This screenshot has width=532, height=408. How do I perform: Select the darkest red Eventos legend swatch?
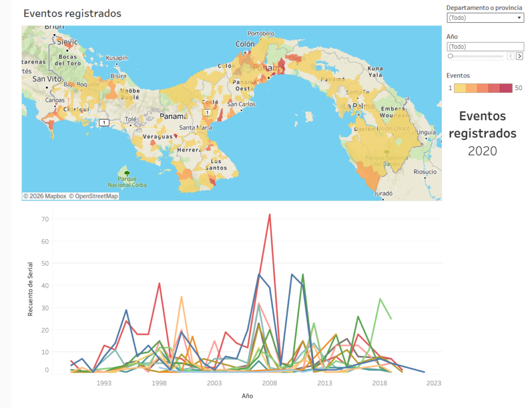pyautogui.click(x=506, y=88)
